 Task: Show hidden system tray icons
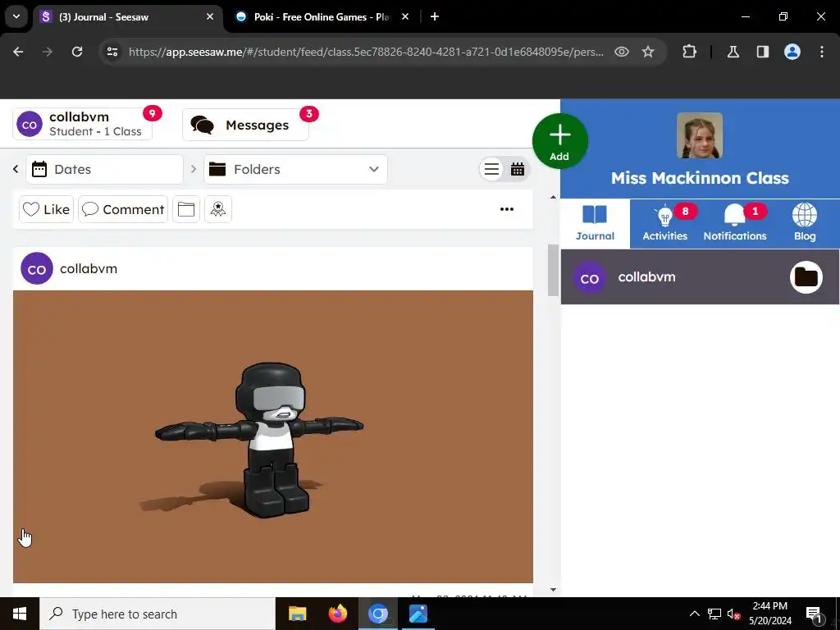[694, 614]
